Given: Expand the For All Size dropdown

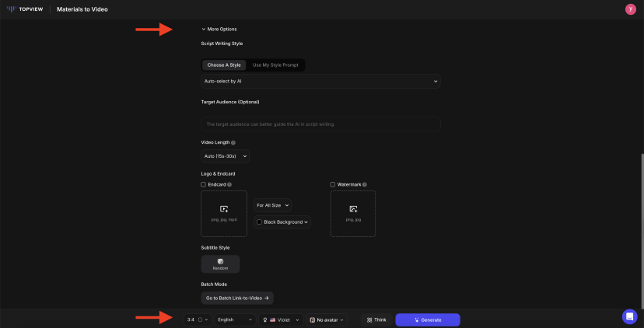Looking at the screenshot, I should 273,205.
